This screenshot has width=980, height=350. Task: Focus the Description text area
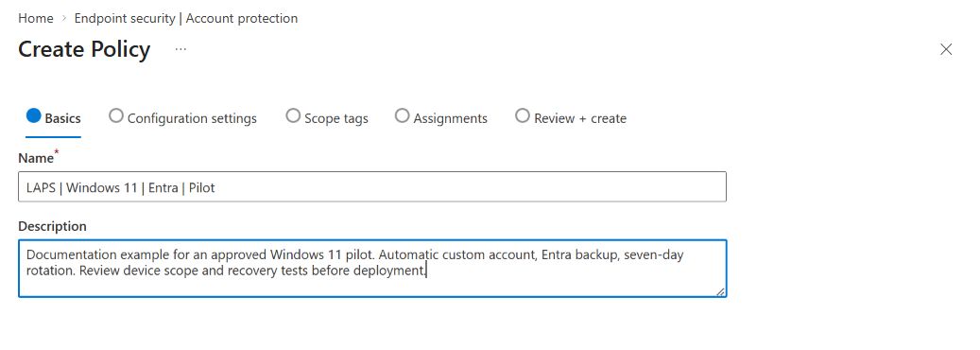point(372,268)
